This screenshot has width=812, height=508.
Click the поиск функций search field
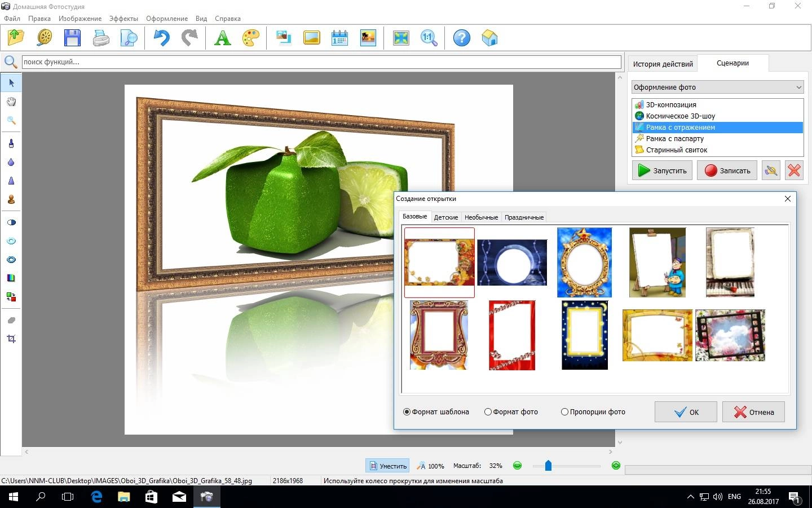pyautogui.click(x=321, y=62)
